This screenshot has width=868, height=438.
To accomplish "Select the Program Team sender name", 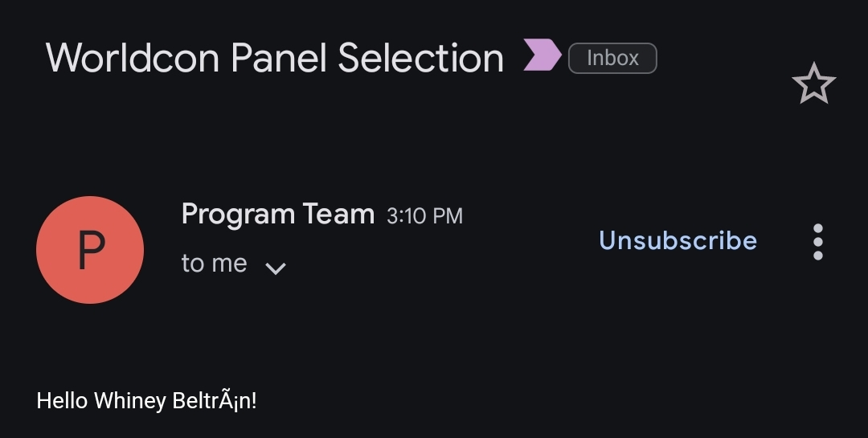I will [x=277, y=214].
